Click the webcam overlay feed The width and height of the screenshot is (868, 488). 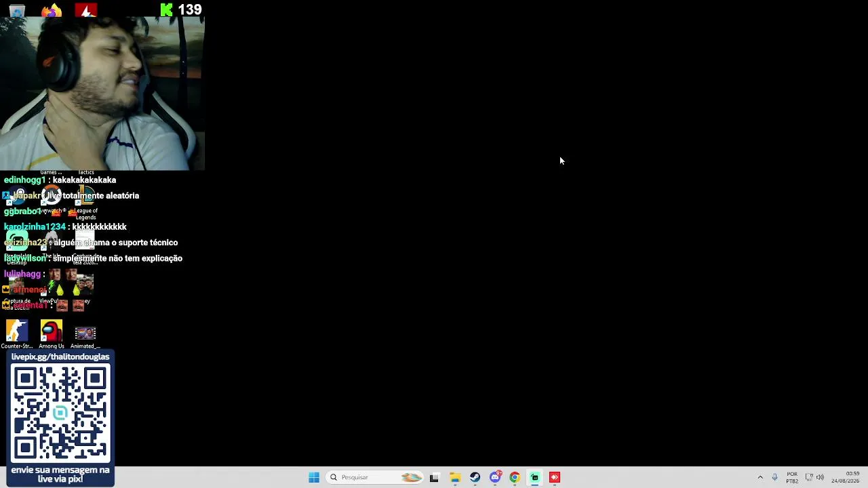pyautogui.click(x=102, y=94)
